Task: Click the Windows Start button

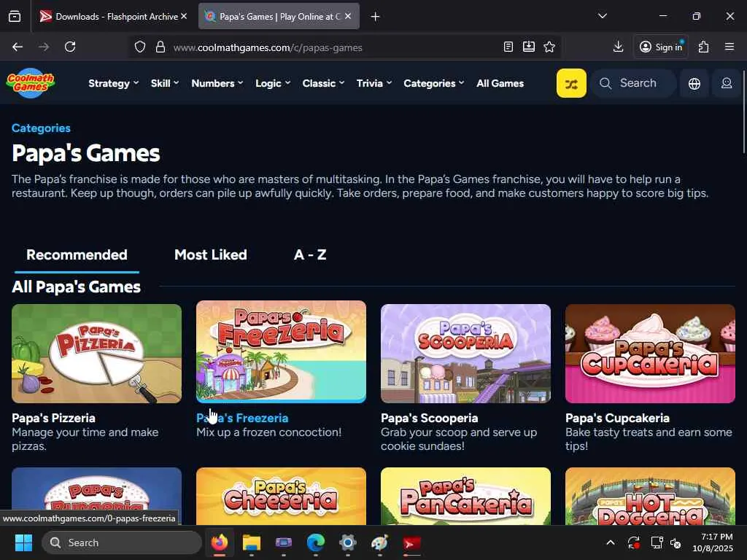Action: [23, 542]
